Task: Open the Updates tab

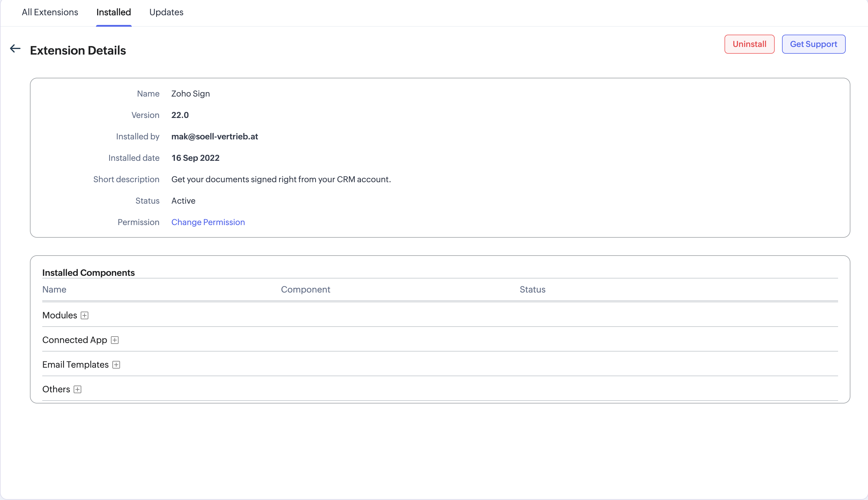Action: click(x=166, y=12)
